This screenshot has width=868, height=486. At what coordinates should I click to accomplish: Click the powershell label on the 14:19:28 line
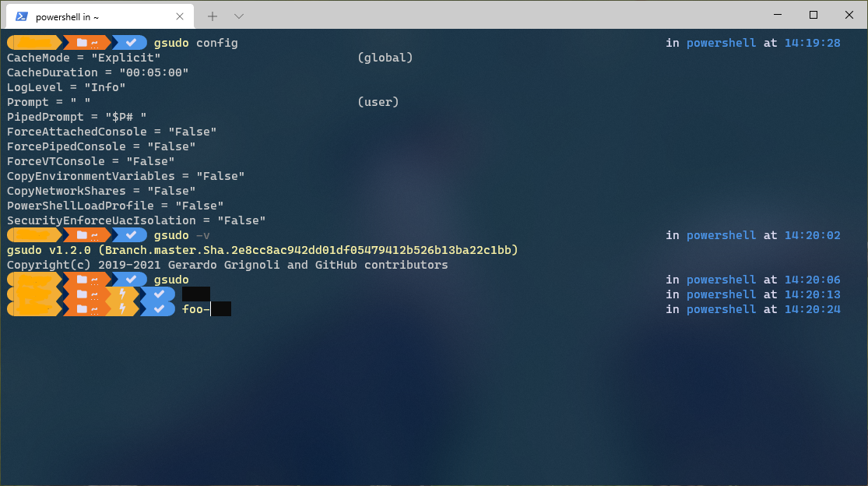point(721,42)
